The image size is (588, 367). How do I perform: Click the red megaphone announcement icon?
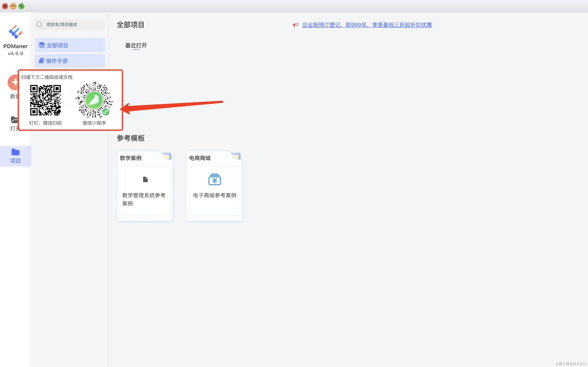[x=295, y=25]
